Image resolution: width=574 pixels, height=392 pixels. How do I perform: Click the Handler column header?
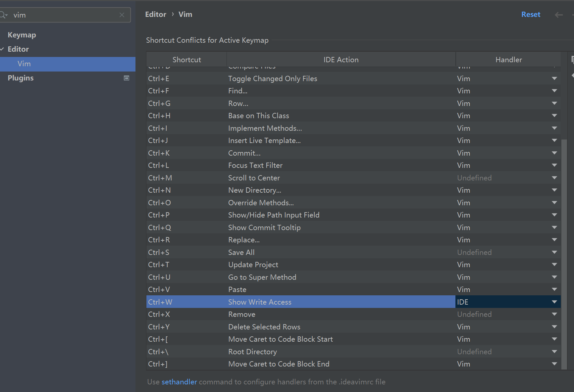508,60
